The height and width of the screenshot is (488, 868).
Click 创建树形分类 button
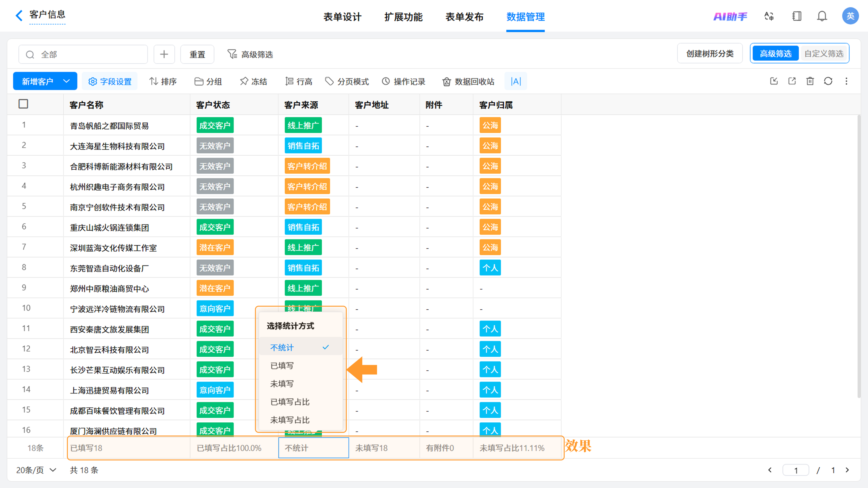pyautogui.click(x=710, y=54)
